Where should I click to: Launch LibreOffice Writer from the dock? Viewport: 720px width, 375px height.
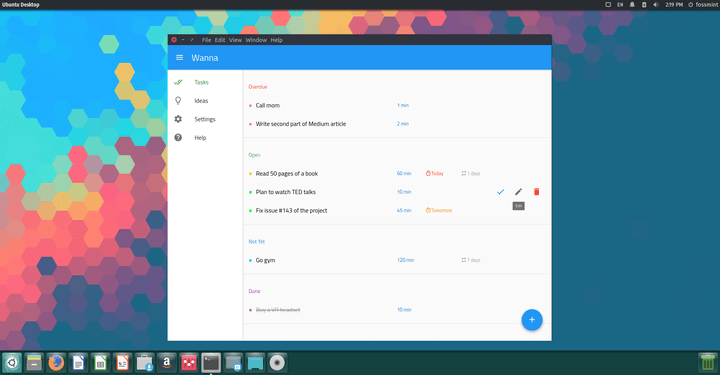click(78, 363)
